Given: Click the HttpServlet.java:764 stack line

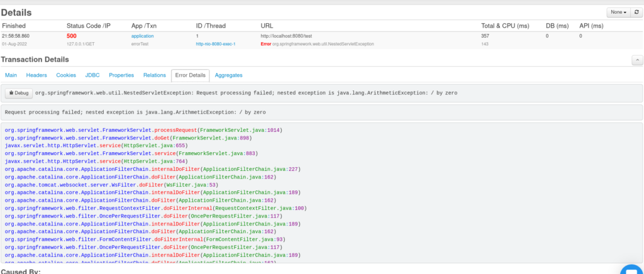Looking at the screenshot, I should tap(96, 162).
